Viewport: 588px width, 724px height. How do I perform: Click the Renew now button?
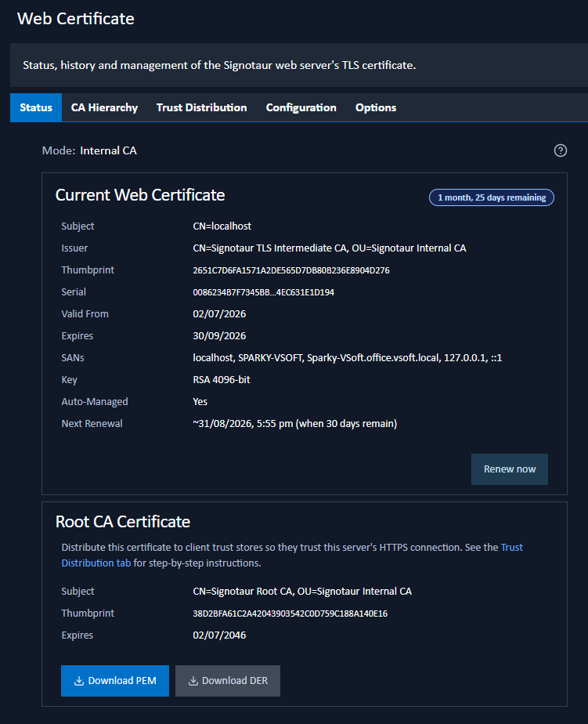(510, 469)
